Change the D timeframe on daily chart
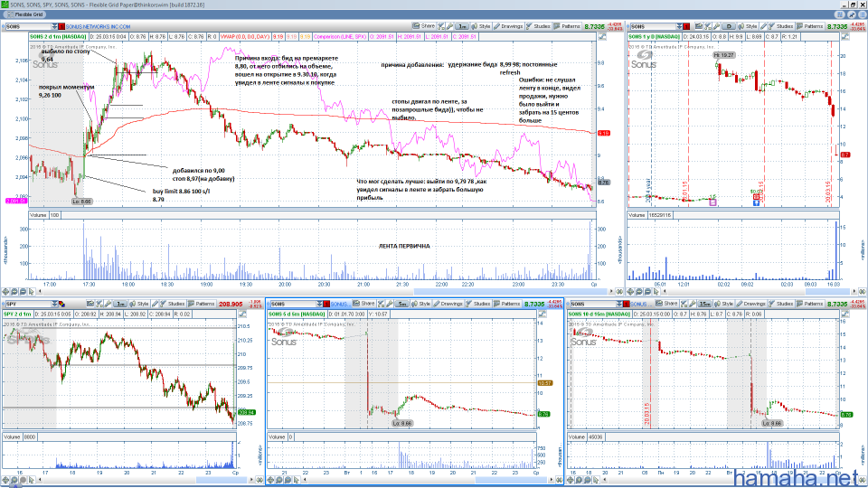 click(729, 26)
